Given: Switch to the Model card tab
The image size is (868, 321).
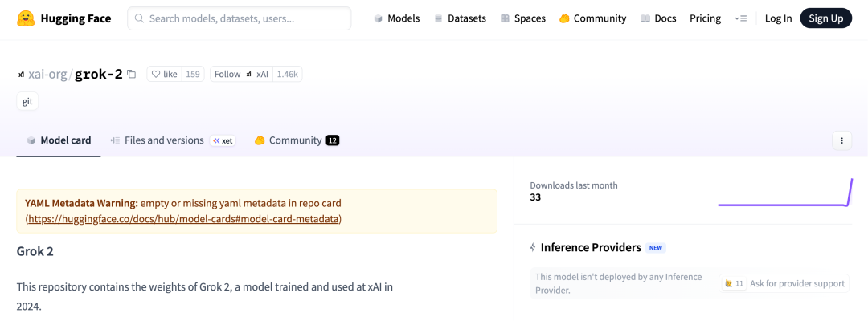Looking at the screenshot, I should pyautogui.click(x=59, y=140).
